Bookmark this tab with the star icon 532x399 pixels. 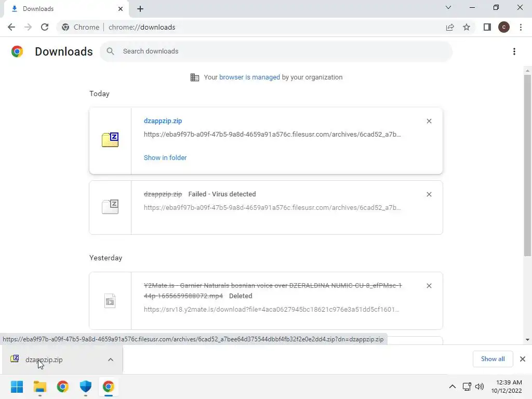[467, 27]
